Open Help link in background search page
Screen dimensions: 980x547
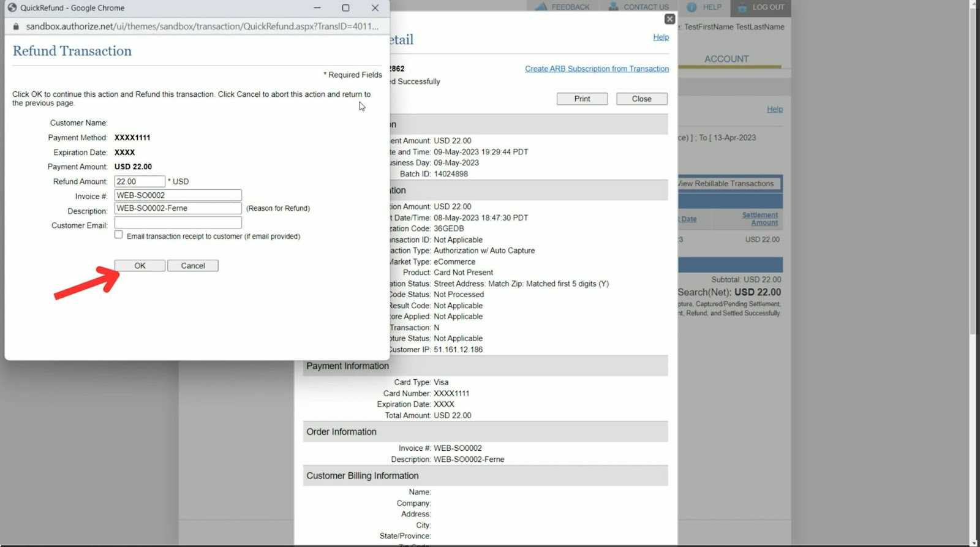tap(775, 109)
